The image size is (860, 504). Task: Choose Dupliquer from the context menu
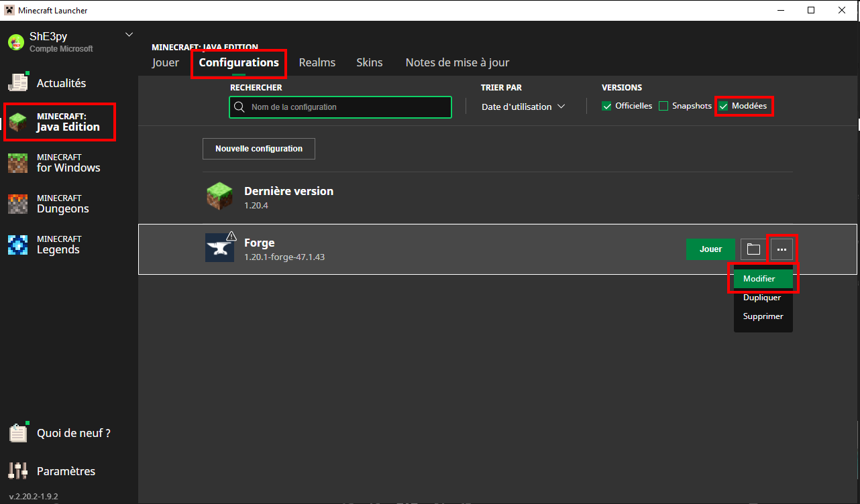pos(763,298)
